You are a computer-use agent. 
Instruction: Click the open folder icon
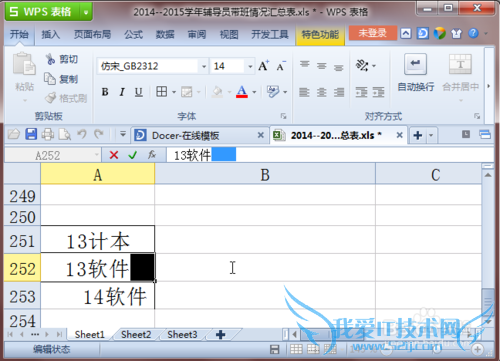pos(14,134)
